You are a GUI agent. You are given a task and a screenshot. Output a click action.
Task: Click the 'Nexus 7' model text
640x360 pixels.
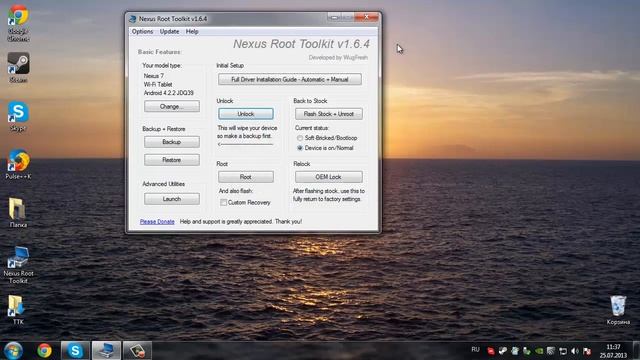click(x=153, y=76)
